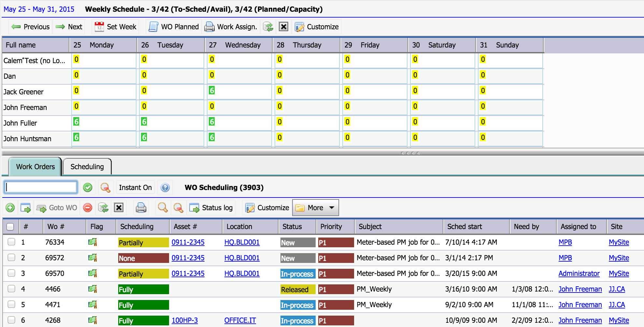Go to the Previous week
The height and width of the screenshot is (327, 644).
click(x=30, y=27)
